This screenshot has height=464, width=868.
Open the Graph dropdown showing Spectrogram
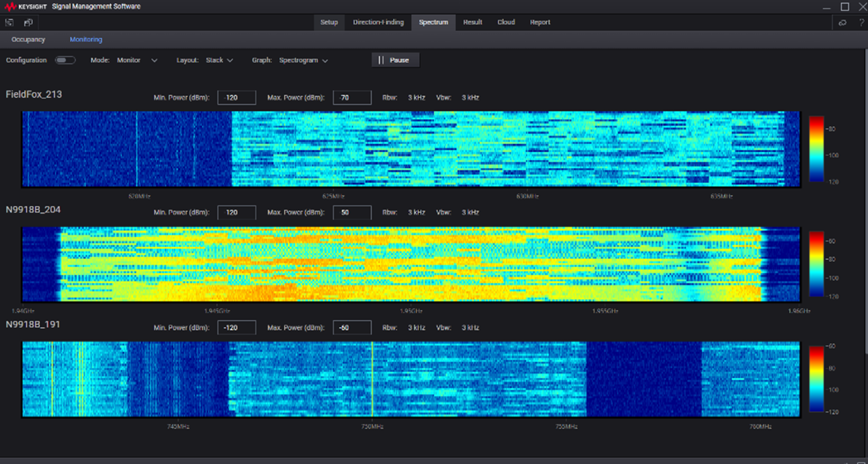coord(304,60)
